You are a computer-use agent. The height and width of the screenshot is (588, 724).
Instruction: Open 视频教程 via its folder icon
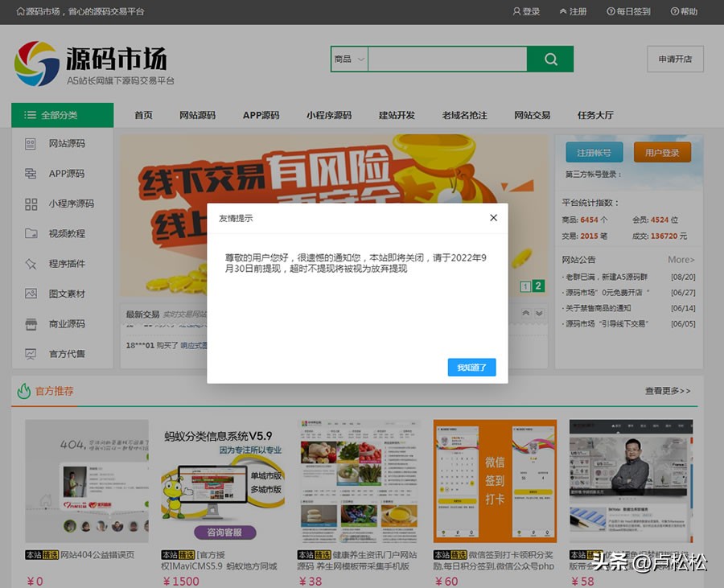[x=30, y=233]
